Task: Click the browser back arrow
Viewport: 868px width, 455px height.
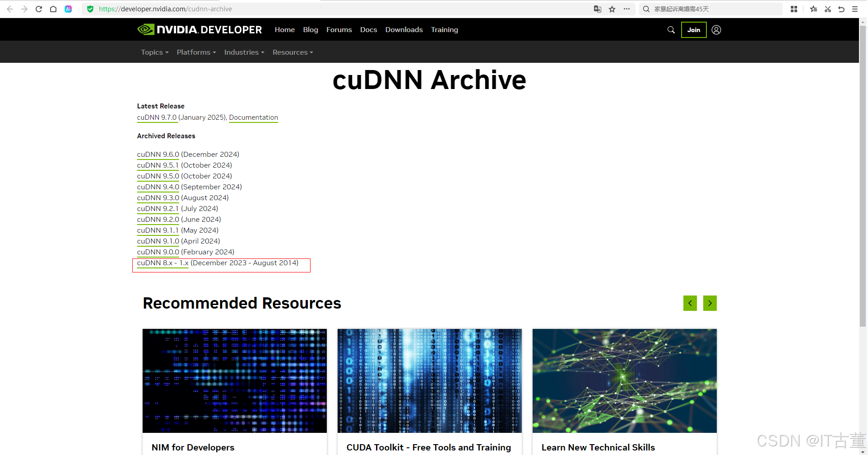Action: [10, 9]
